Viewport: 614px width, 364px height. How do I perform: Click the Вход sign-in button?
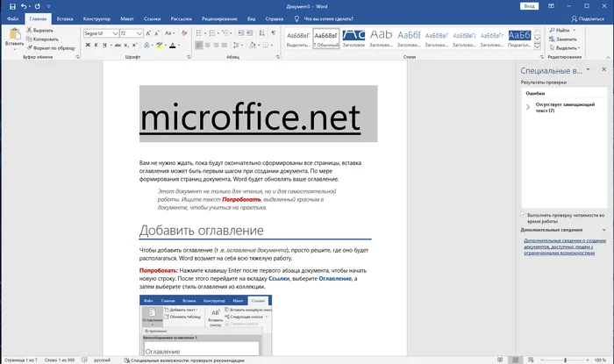pos(529,6)
